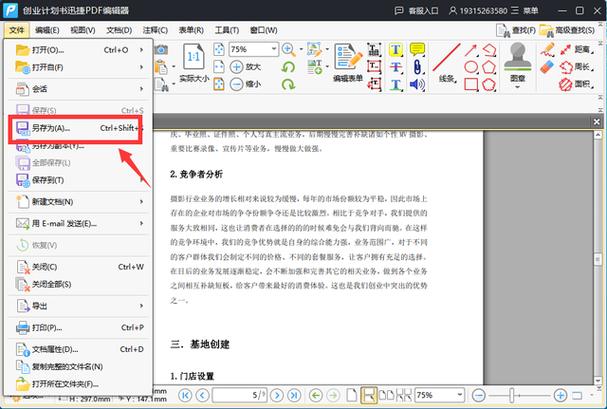Screen dimensions: 607x409
Task: Click the page number input field
Action: (239, 395)
